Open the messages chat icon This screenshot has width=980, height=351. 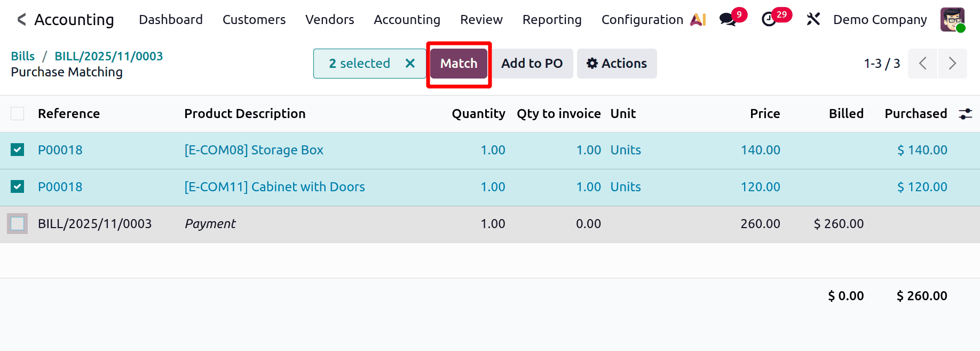(728, 20)
